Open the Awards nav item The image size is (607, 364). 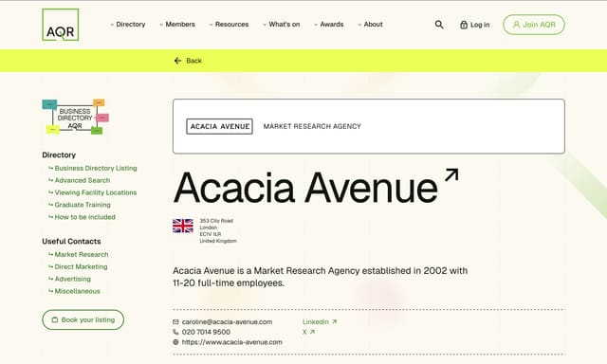(332, 25)
